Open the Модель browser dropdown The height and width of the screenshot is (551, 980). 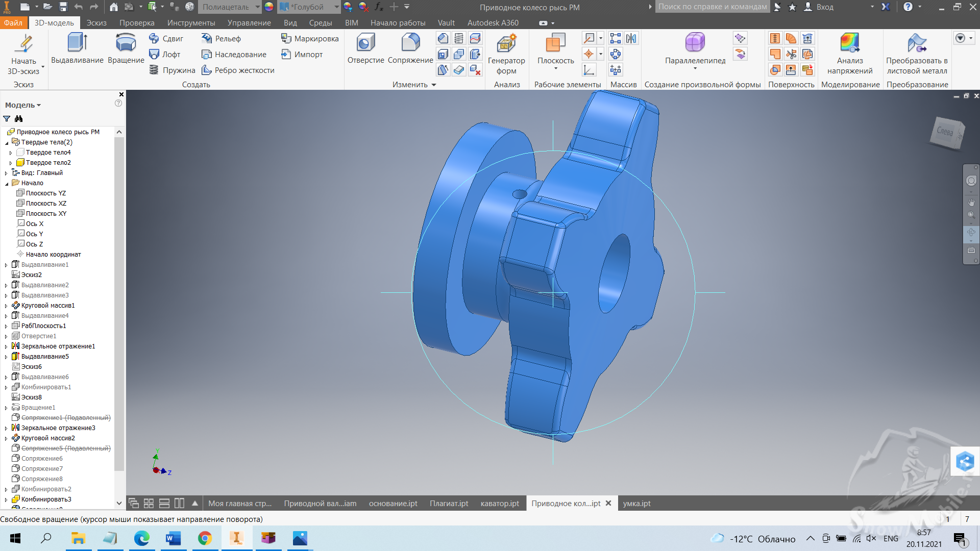[23, 105]
